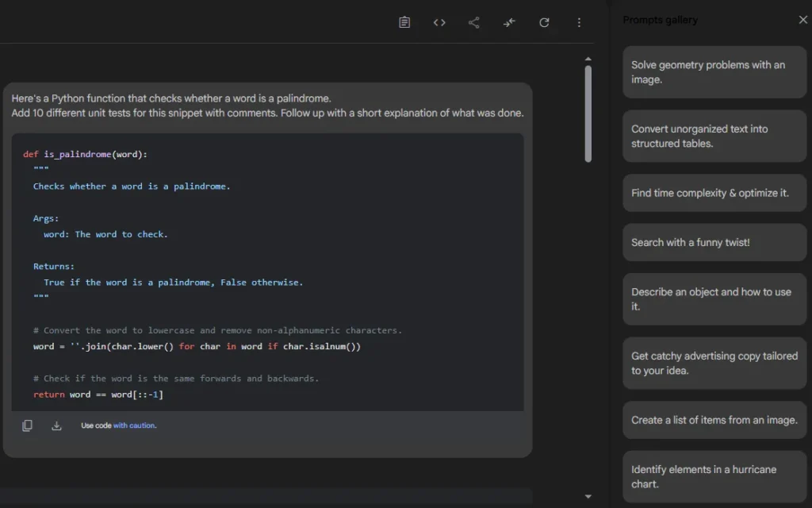Image resolution: width=812 pixels, height=508 pixels.
Task: Click the 'Checks whether a word is a palindrome.' docstring
Action: [132, 186]
